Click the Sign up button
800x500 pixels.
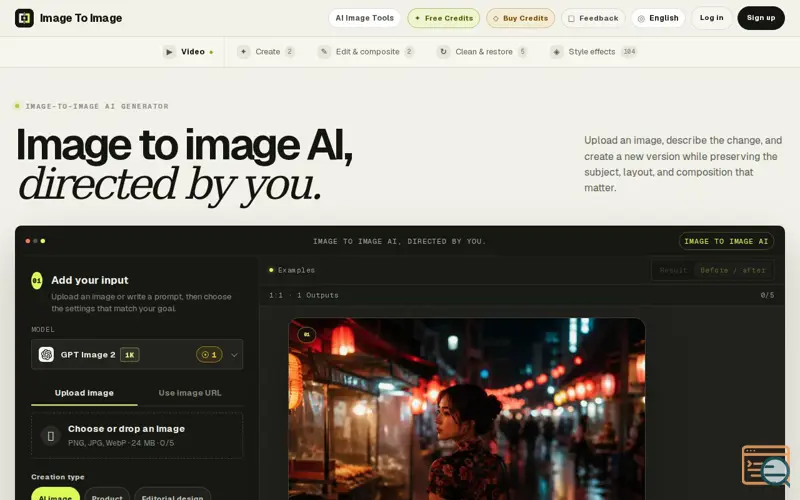[761, 18]
